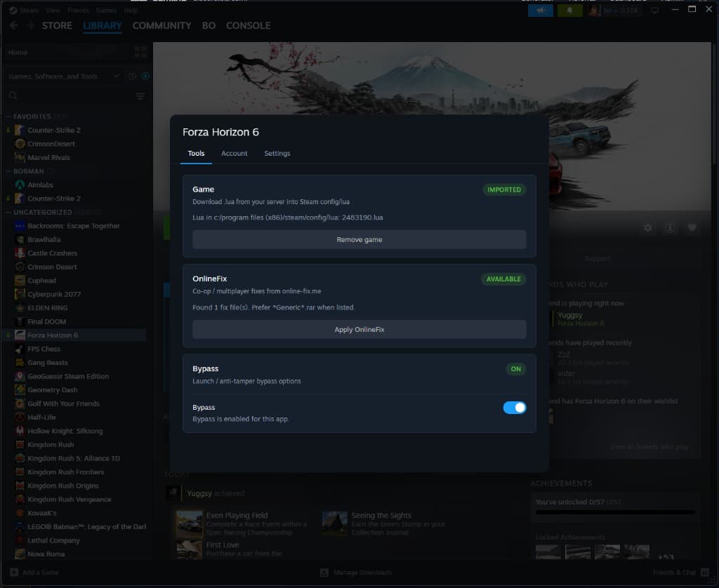
Task: Click the blue announcements megaphone icon
Action: point(540,11)
